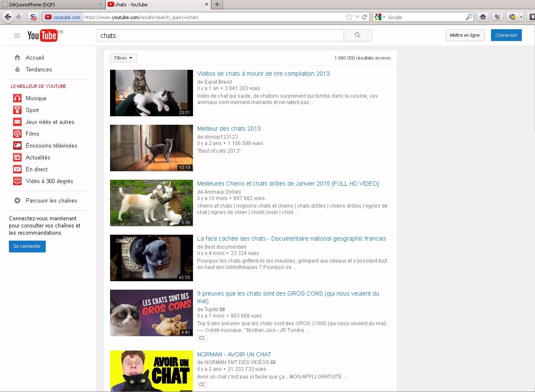535x392 pixels.
Task: Reload the page with the refresh icon
Action: coord(364,17)
